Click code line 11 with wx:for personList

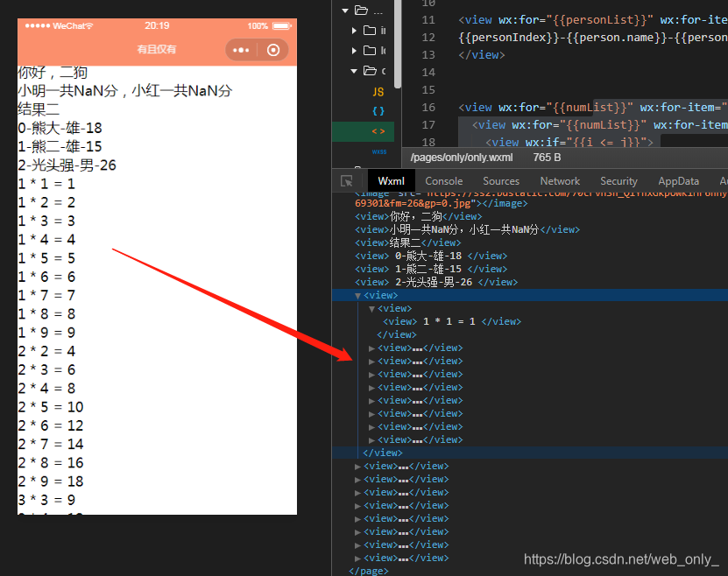pos(593,20)
